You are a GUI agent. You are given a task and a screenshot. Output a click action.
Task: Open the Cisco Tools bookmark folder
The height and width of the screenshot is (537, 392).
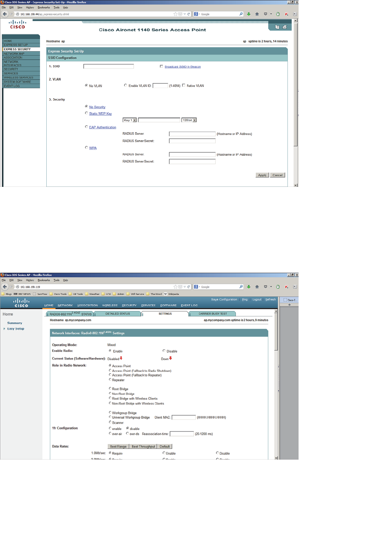(x=58, y=294)
